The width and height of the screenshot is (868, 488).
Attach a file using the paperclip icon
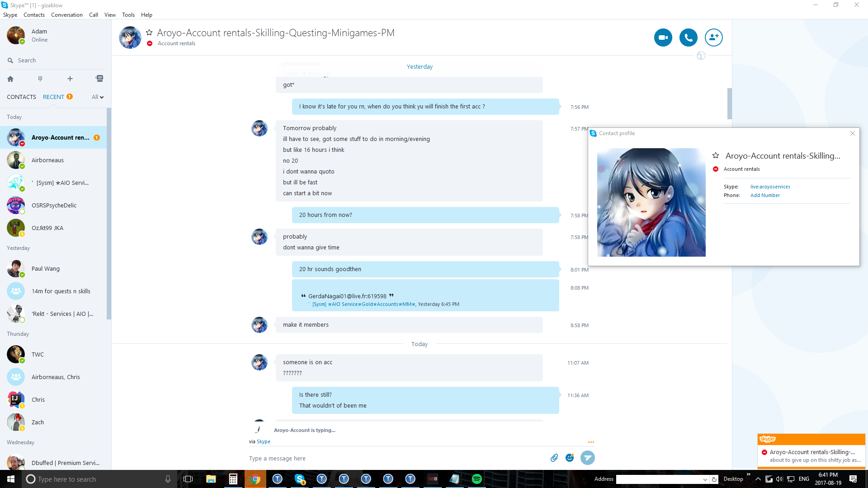[554, 458]
